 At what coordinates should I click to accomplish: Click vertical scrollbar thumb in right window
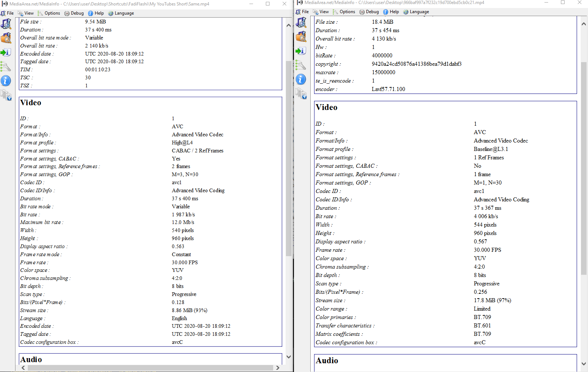pos(584,169)
